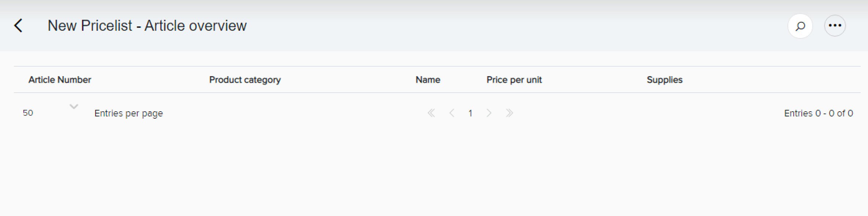Sort by Product category column header
Image resolution: width=868 pixels, height=216 pixels.
pos(245,80)
